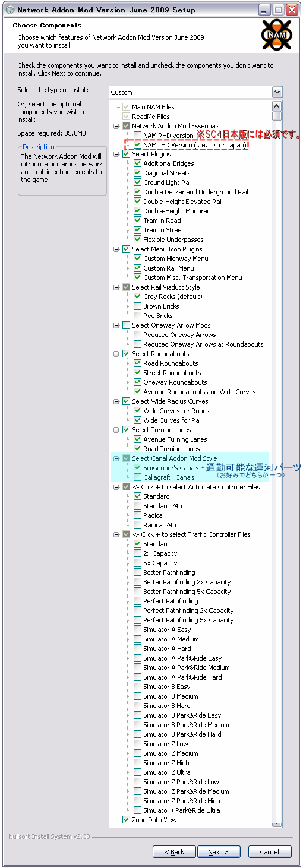Uncheck Road Roundabouts

[x=138, y=363]
